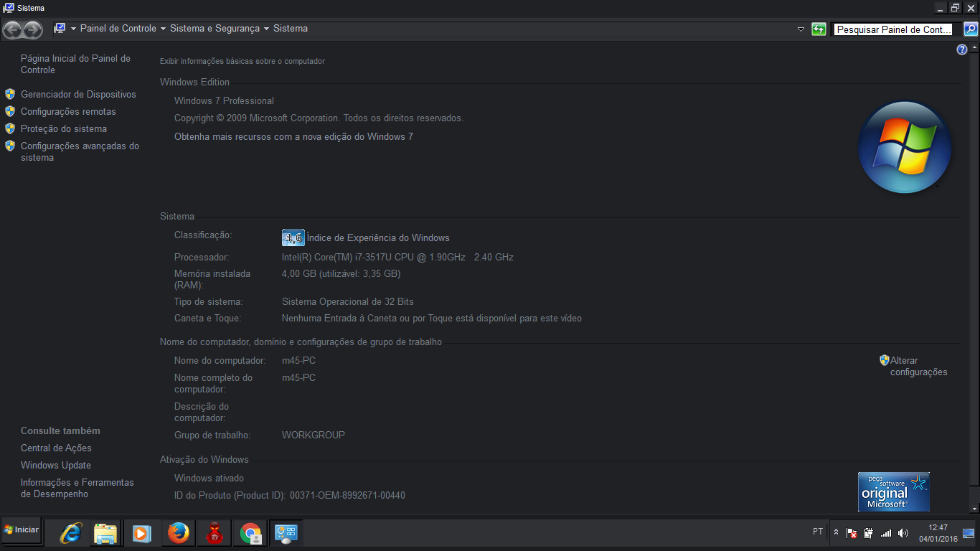
Task: Click 'Sistema Operacional de 32 Bits' text
Action: tap(348, 301)
